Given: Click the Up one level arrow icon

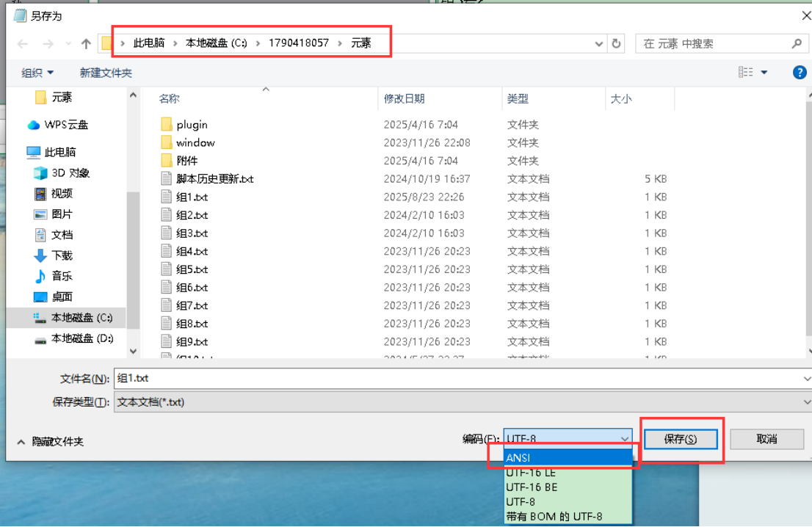Looking at the screenshot, I should pos(86,44).
